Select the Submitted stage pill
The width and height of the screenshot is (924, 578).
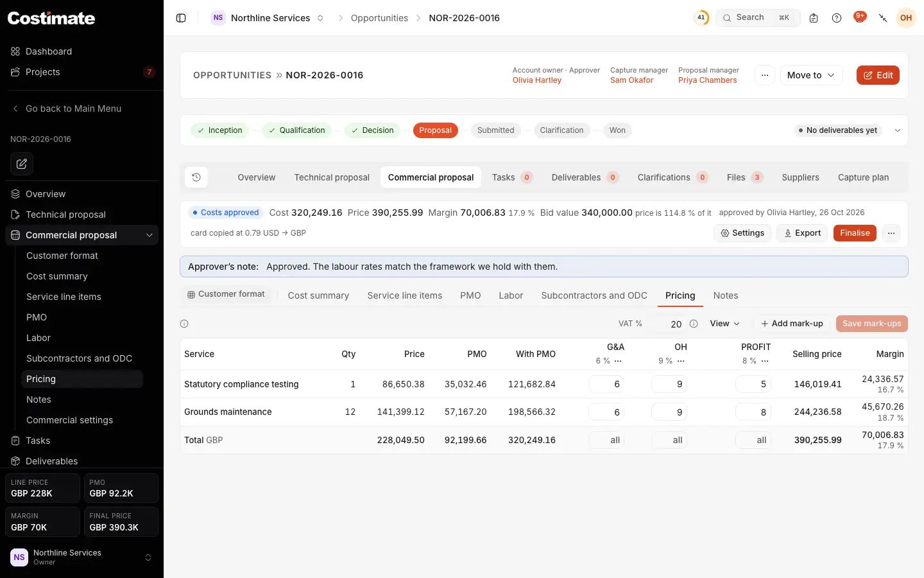[x=495, y=130]
